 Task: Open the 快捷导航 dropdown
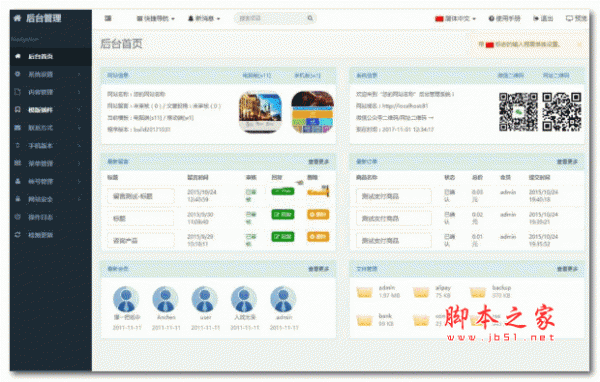[x=156, y=18]
